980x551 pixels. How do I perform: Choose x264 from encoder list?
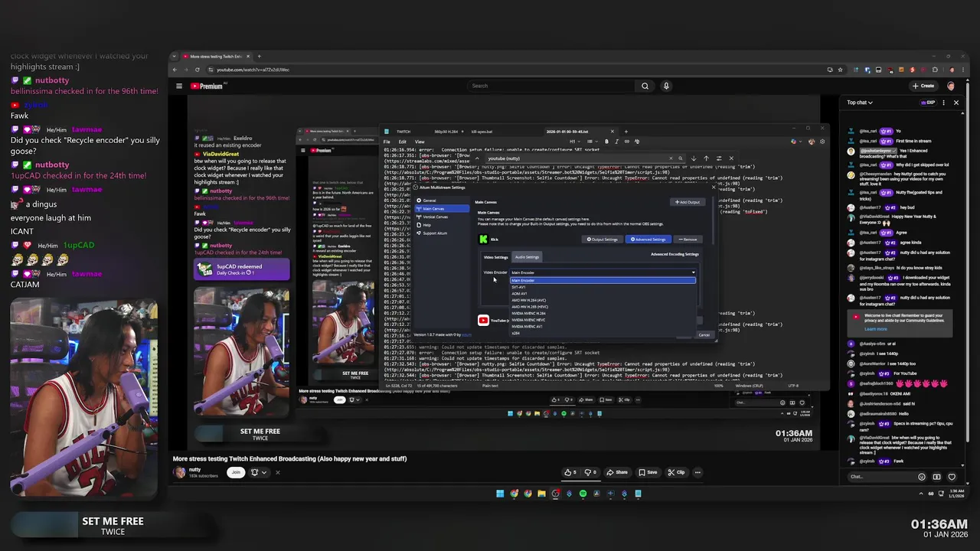[x=603, y=333]
